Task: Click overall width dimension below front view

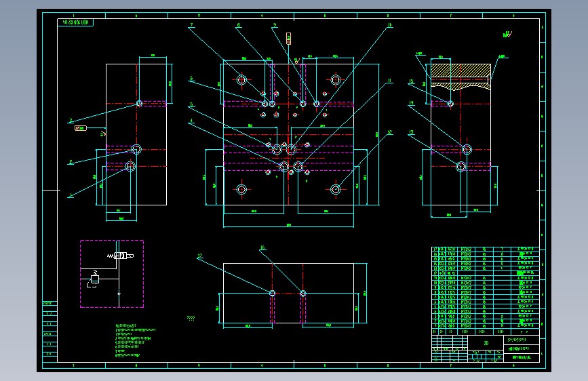Action: (288, 225)
